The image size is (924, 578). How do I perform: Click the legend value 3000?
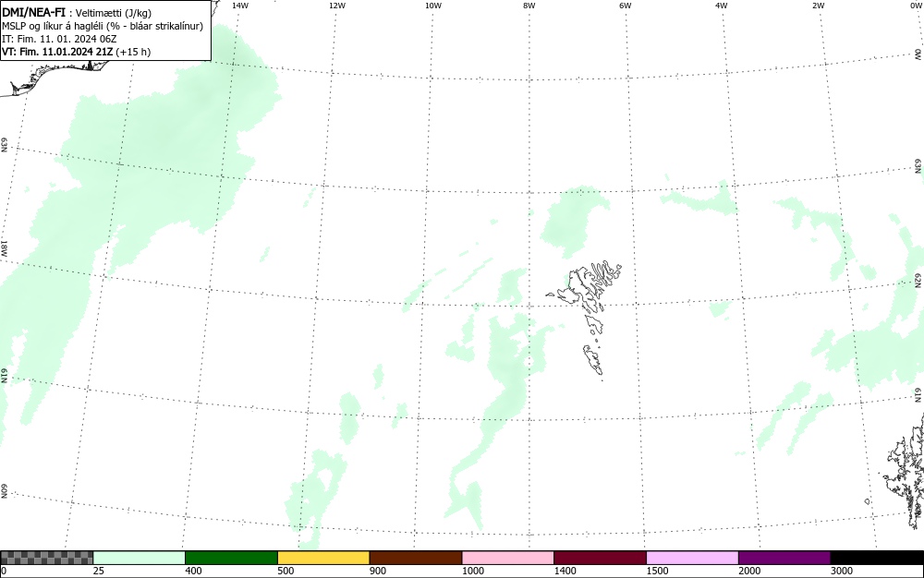coord(842,571)
